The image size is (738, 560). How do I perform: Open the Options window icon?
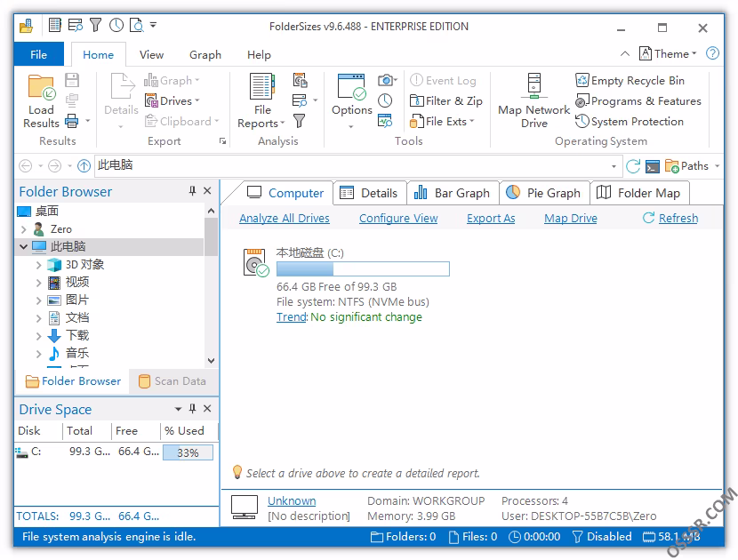[351, 87]
